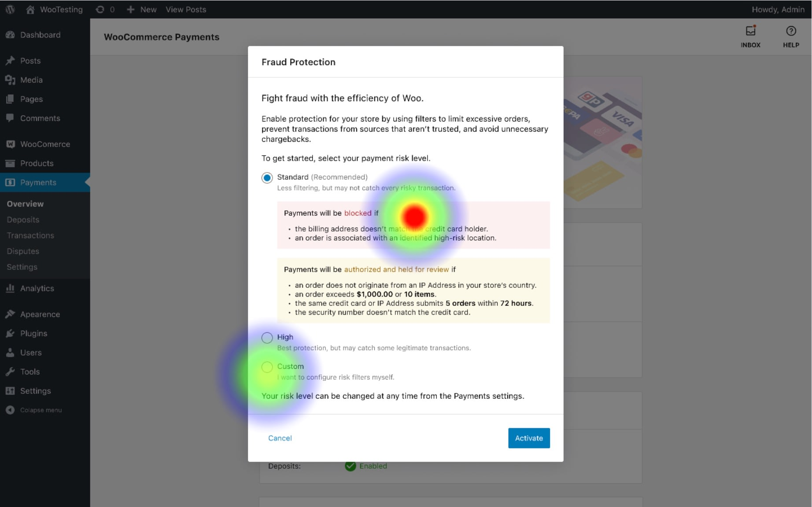
Task: Click the Standard (Recommended) label
Action: [x=322, y=177]
